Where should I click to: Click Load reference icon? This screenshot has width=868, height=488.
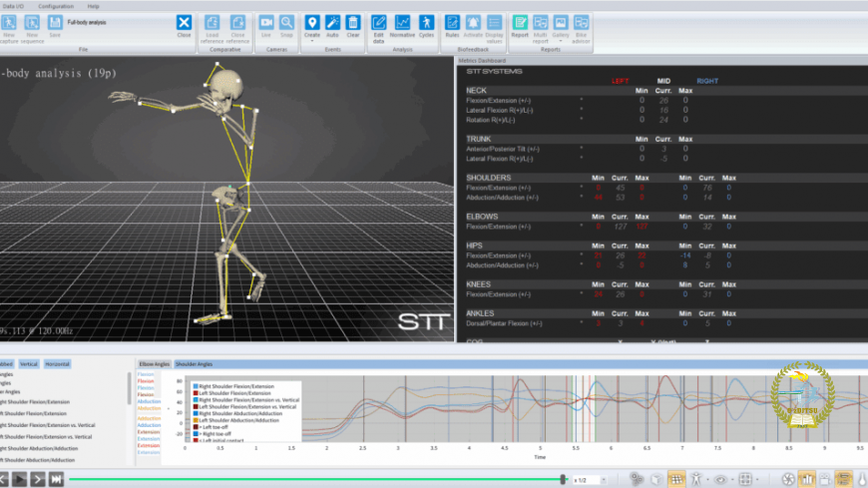click(213, 23)
